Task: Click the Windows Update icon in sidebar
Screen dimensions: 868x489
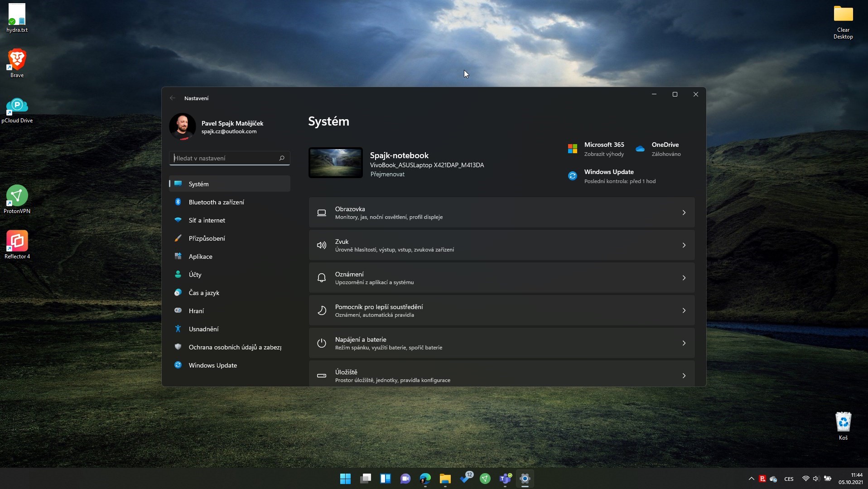Action: 178,365
